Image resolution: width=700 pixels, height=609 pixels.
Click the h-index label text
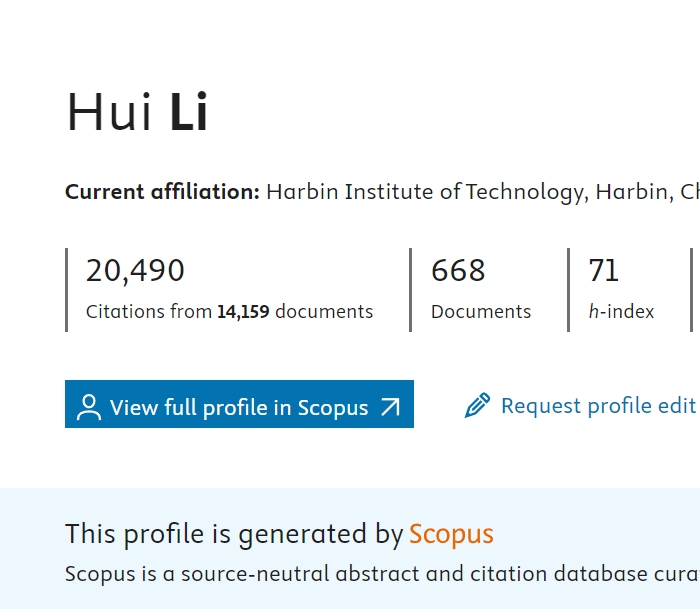(x=621, y=312)
